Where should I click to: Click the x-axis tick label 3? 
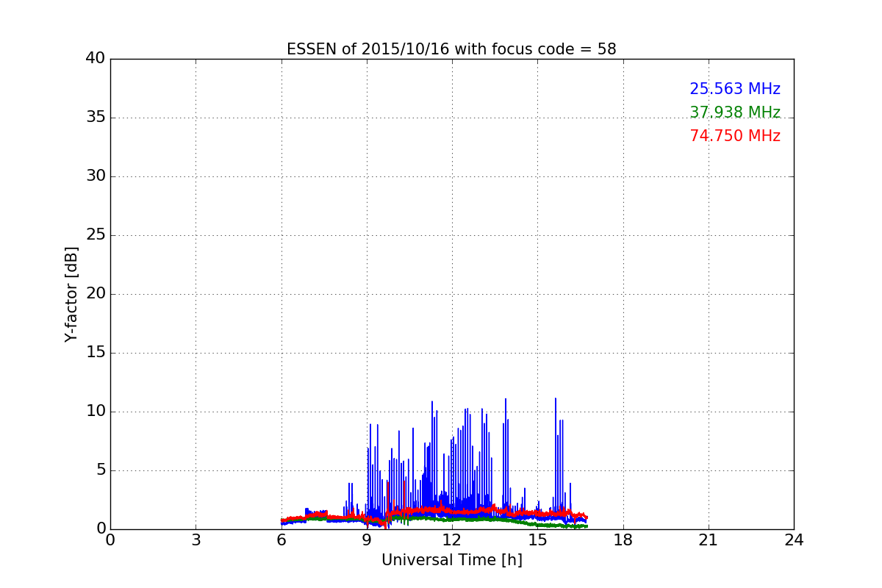[x=196, y=540]
